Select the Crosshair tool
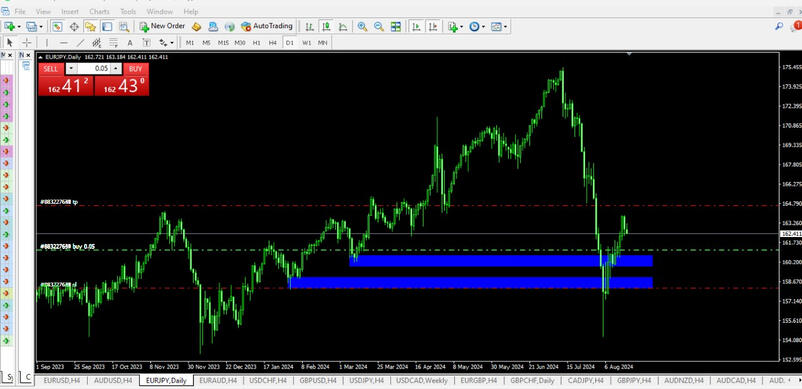 pos(27,42)
